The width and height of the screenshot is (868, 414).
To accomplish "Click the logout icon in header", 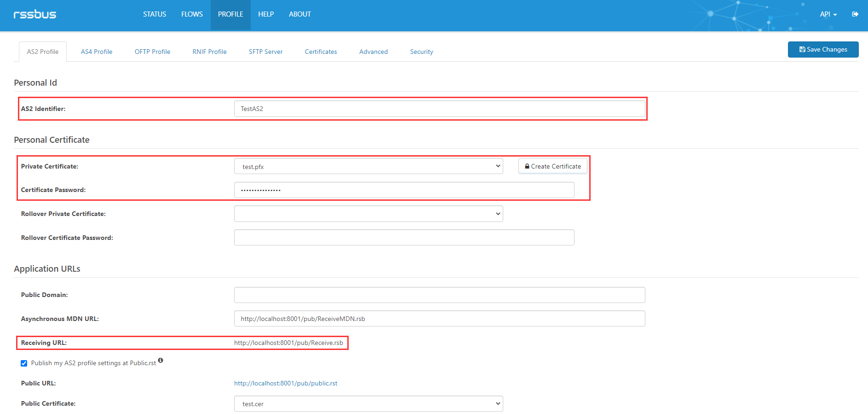I will [855, 14].
